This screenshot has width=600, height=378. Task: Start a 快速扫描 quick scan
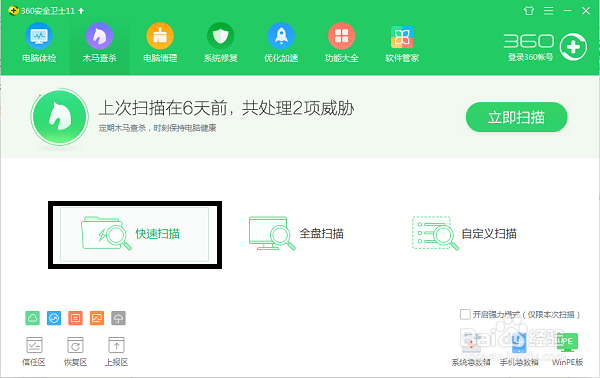[134, 234]
